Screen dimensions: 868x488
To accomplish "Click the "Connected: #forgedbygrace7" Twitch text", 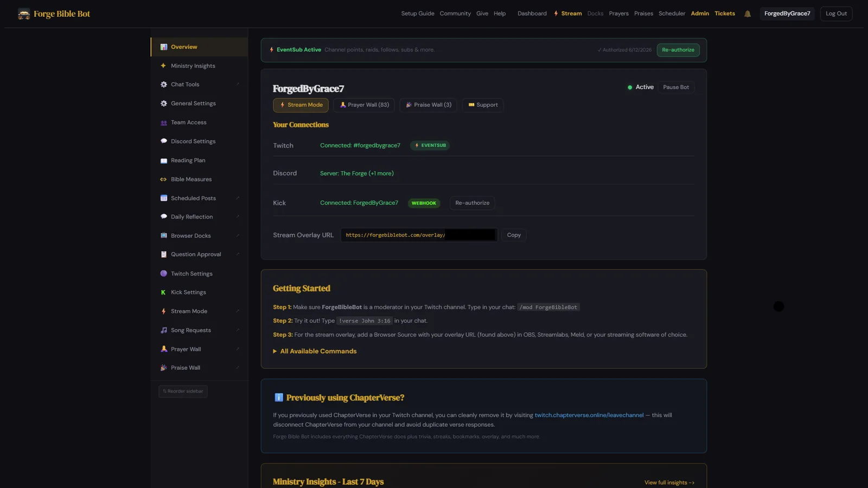I will point(360,145).
